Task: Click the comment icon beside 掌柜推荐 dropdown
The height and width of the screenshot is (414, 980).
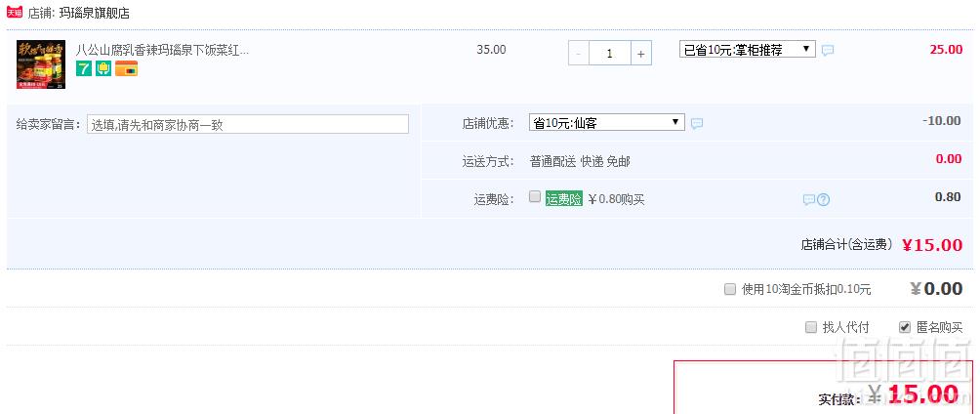Action: 828,50
